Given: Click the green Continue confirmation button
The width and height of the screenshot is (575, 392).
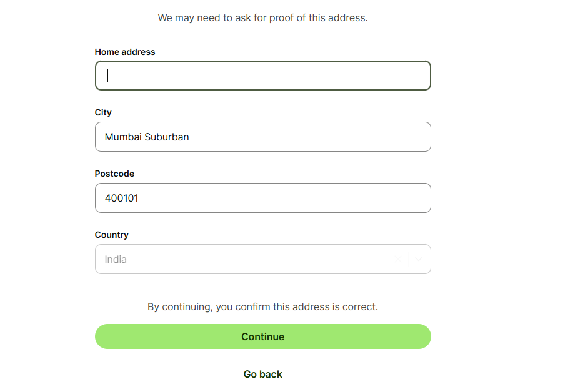Looking at the screenshot, I should point(262,336).
